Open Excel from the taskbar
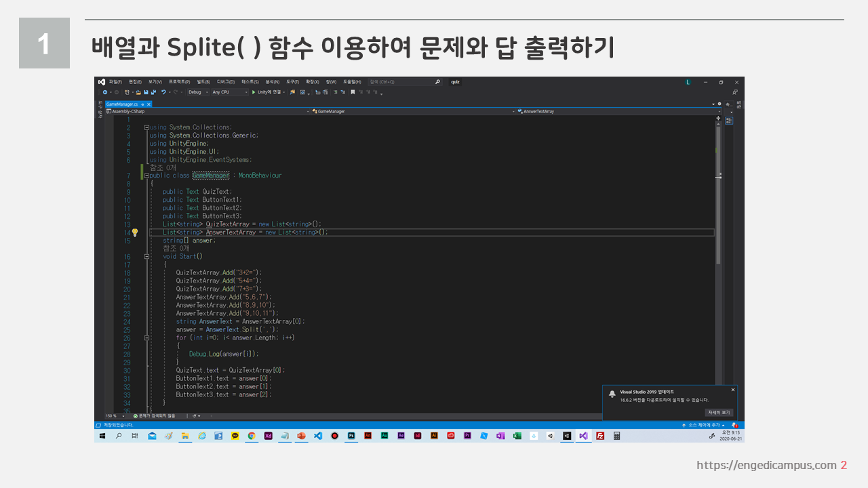The height and width of the screenshot is (488, 868). pos(517,436)
